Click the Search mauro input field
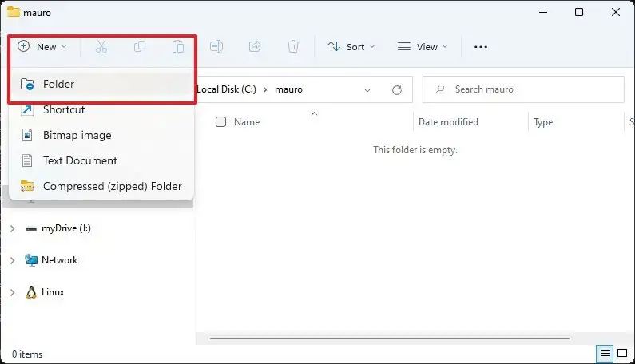Screen dimensions: 635x364 pos(523,89)
